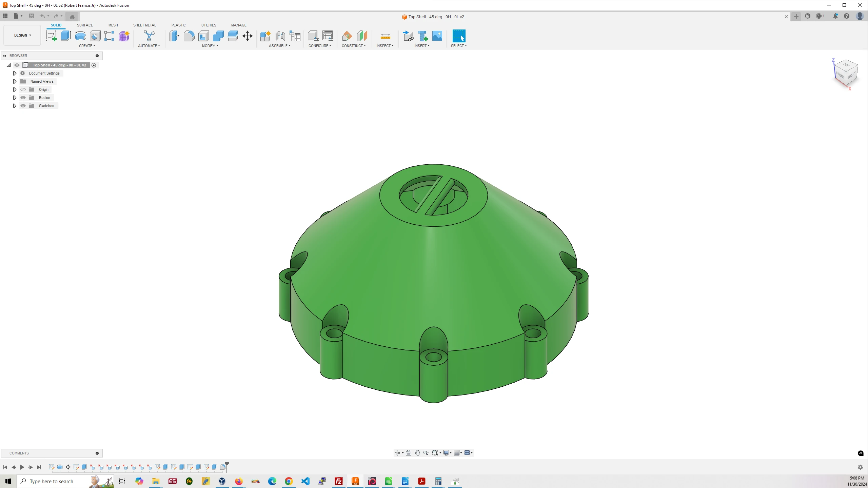868x488 pixels.
Task: Click the Change Parameters configure icon
Action: (x=328, y=36)
